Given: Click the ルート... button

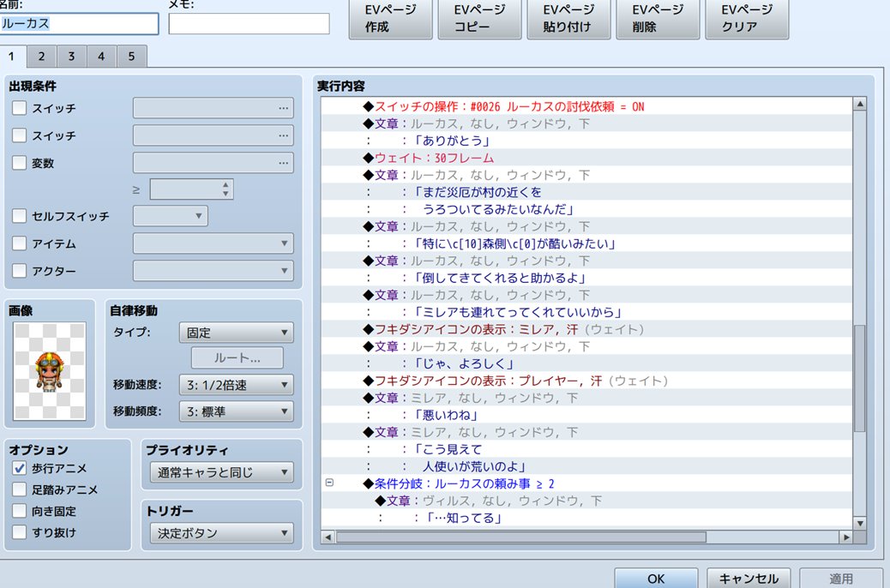Looking at the screenshot, I should pyautogui.click(x=238, y=358).
